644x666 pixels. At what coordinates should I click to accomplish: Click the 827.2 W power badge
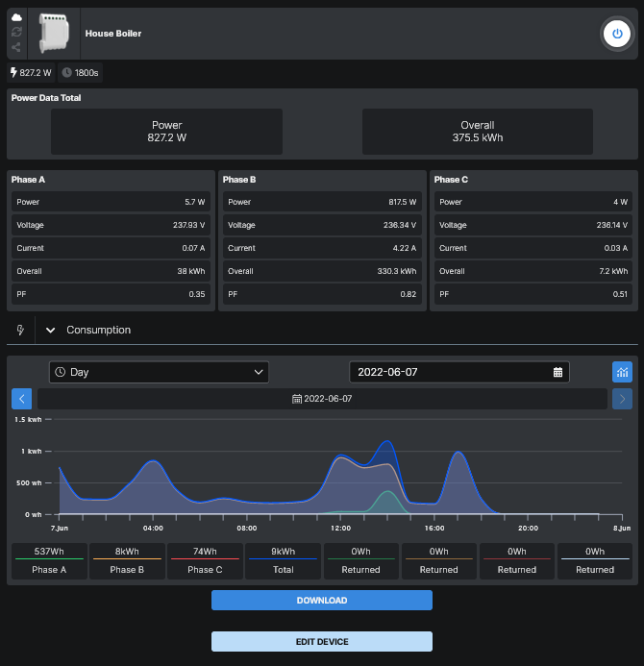31,72
